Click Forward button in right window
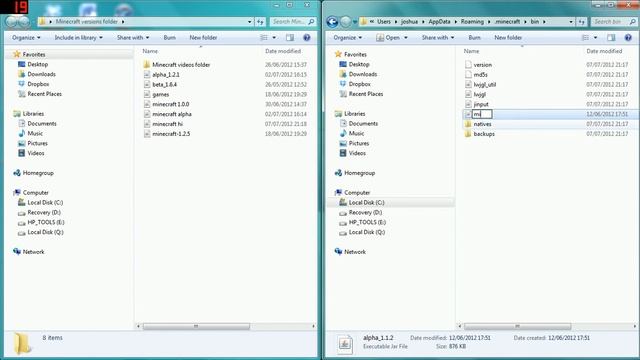Image resolution: width=640 pixels, height=360 pixels. coord(346,22)
